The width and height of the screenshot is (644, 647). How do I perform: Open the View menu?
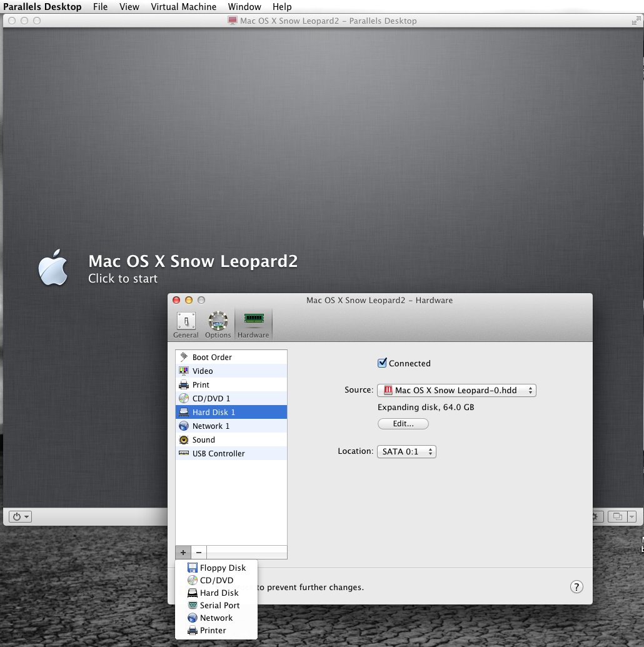click(x=129, y=7)
